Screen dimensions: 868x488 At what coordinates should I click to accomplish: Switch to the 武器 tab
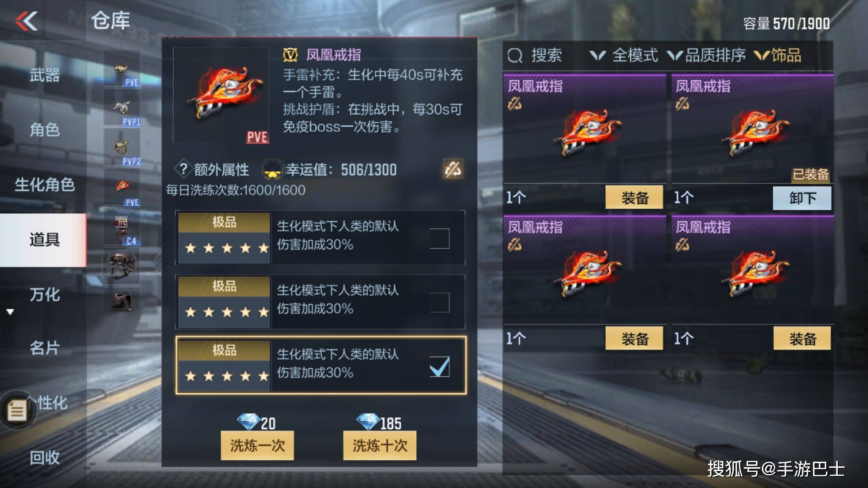pyautogui.click(x=44, y=75)
